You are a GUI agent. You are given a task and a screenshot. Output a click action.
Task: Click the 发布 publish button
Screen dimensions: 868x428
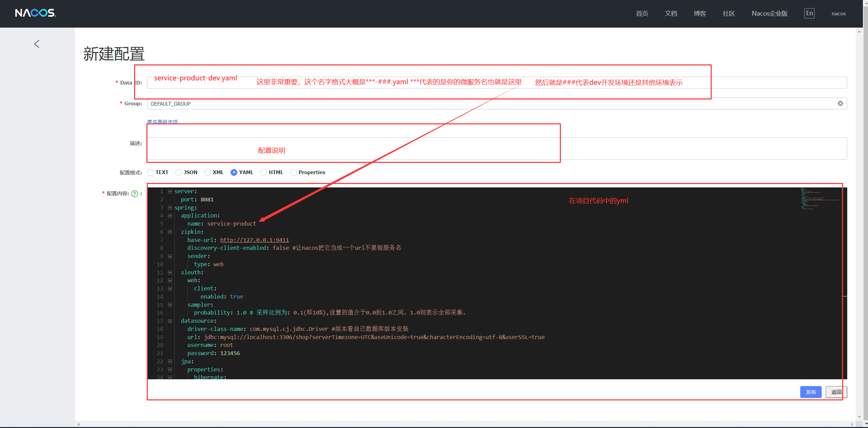[x=810, y=392]
